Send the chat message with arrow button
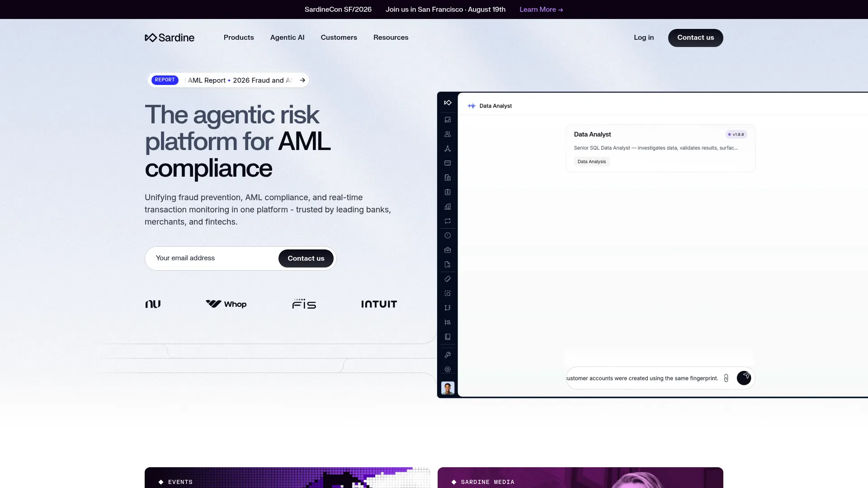Image resolution: width=868 pixels, height=488 pixels. coord(744,378)
